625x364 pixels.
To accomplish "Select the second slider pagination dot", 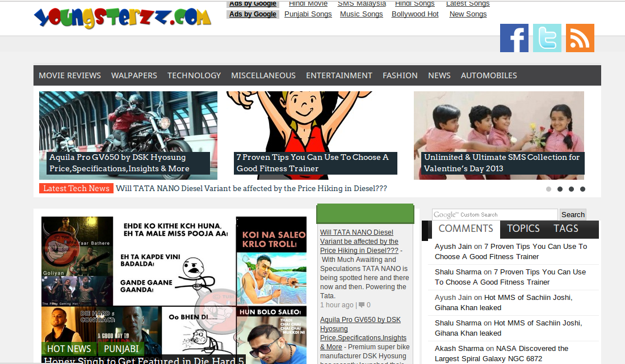I will tap(560, 189).
